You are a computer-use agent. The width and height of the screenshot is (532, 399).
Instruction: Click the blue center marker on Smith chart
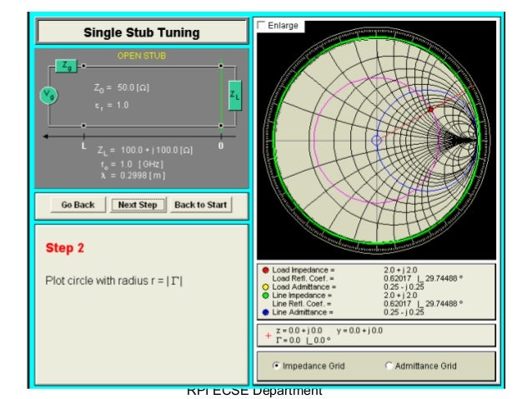[x=376, y=141]
